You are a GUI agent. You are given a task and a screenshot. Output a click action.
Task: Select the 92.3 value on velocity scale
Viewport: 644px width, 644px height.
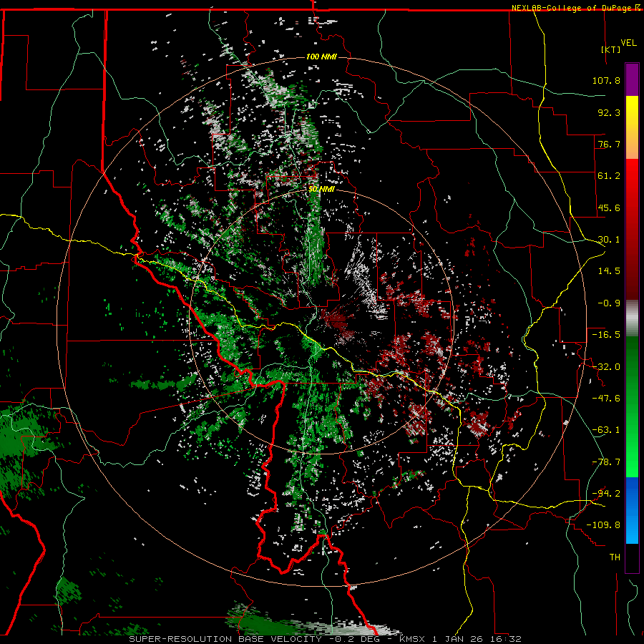(609, 112)
